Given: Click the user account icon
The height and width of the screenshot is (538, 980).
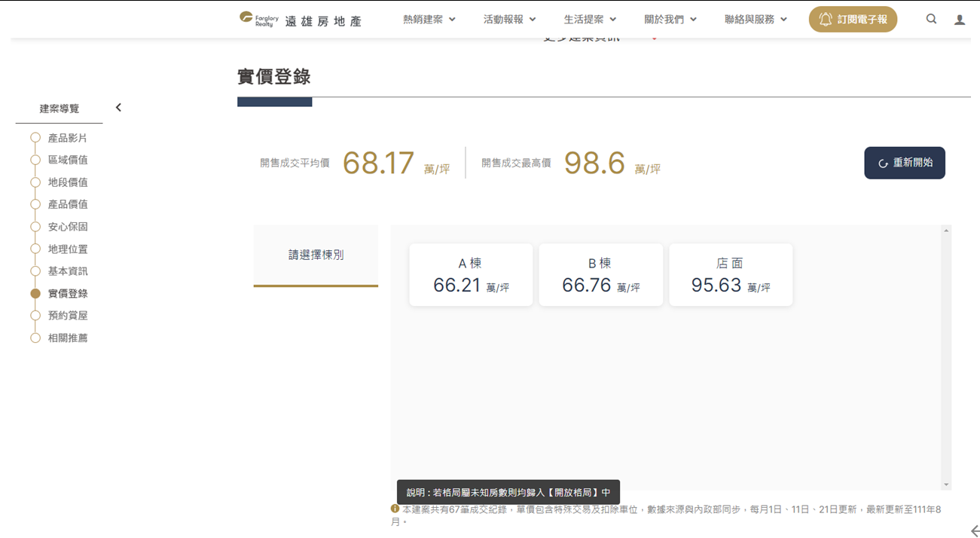Looking at the screenshot, I should pos(959,20).
